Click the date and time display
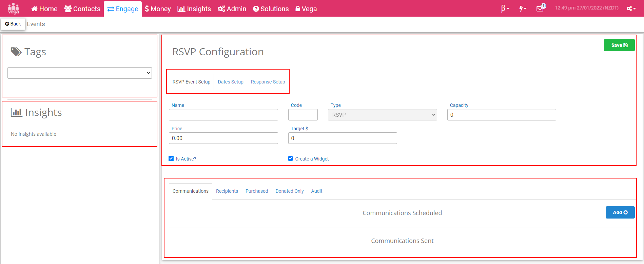This screenshot has width=644, height=264. [x=587, y=8]
